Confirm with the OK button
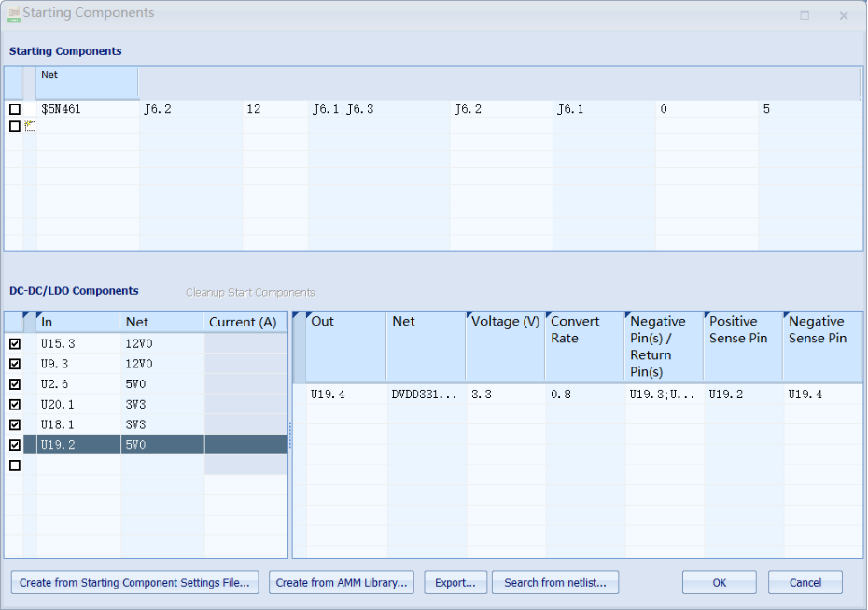The height and width of the screenshot is (610, 868). (x=719, y=582)
